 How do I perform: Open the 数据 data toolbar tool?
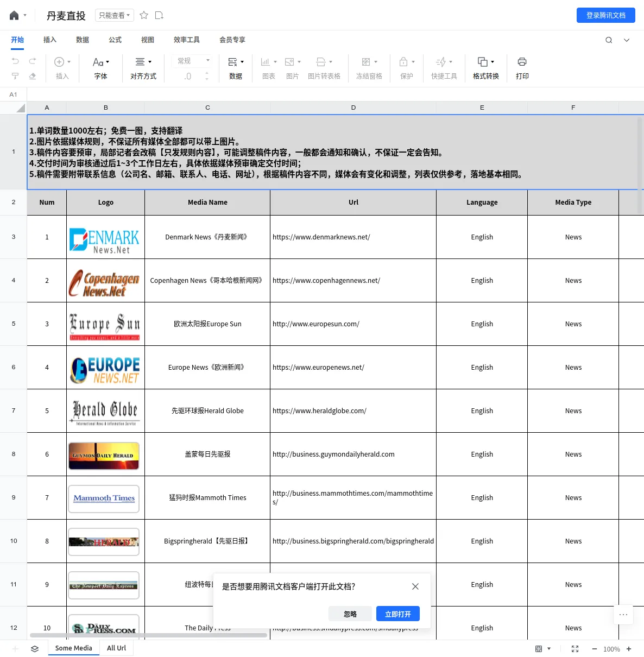tap(236, 68)
